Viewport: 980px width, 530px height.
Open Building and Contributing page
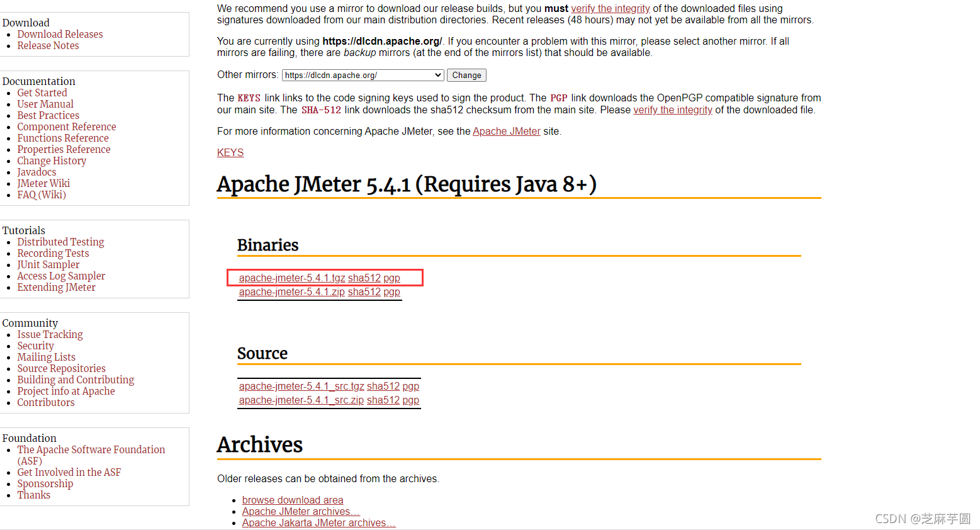click(x=76, y=380)
